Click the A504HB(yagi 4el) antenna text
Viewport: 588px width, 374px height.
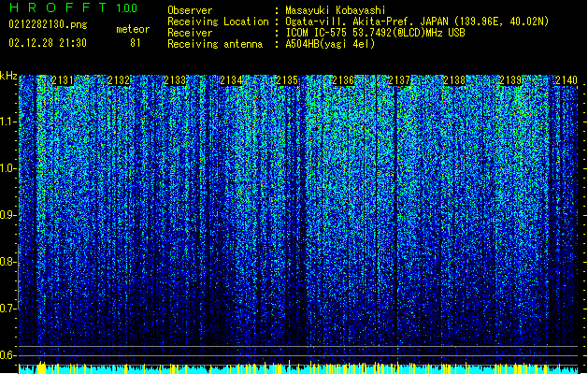(330, 44)
